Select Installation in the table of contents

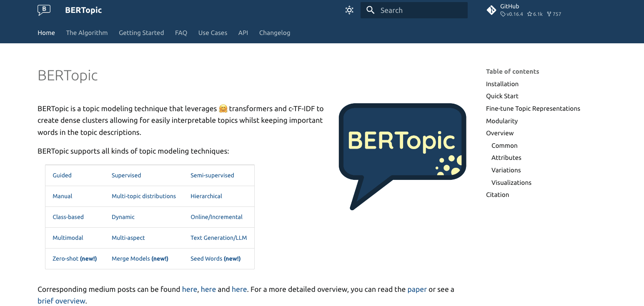pos(502,84)
